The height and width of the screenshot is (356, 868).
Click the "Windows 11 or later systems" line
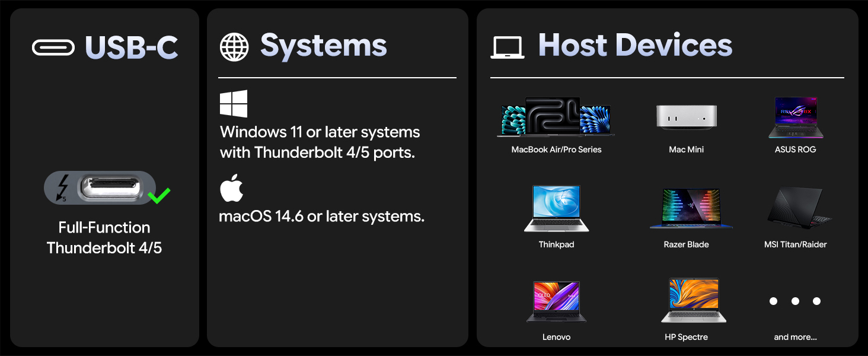(320, 132)
